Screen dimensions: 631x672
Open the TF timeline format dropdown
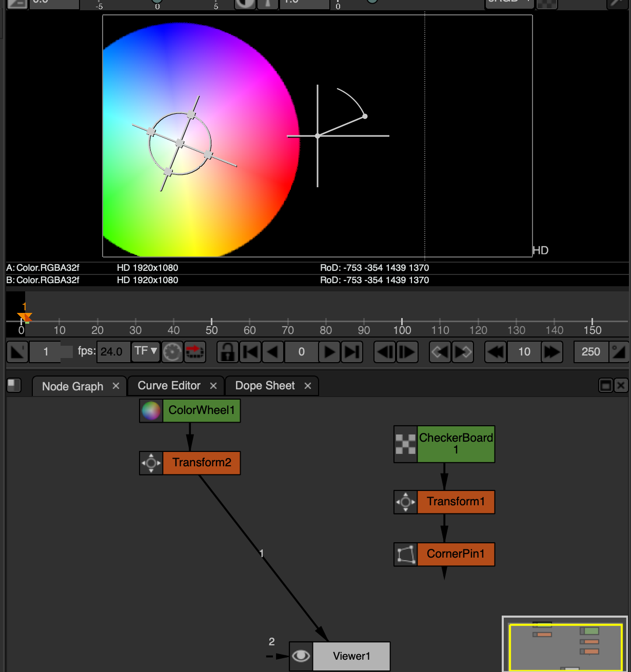click(x=146, y=351)
